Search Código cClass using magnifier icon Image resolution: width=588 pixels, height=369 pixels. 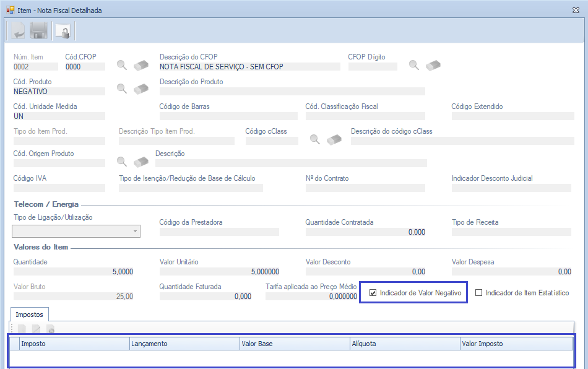315,139
